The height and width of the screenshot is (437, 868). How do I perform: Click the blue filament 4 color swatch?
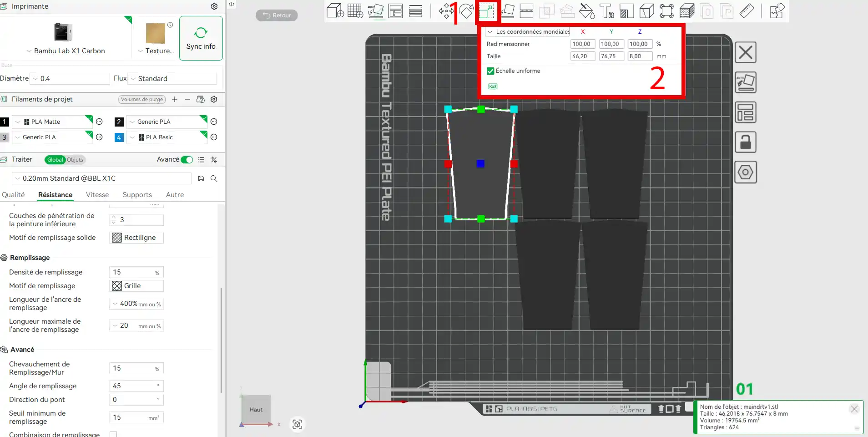(x=119, y=137)
